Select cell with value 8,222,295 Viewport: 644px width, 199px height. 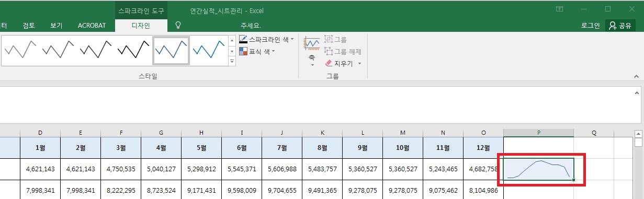pyautogui.click(x=121, y=190)
